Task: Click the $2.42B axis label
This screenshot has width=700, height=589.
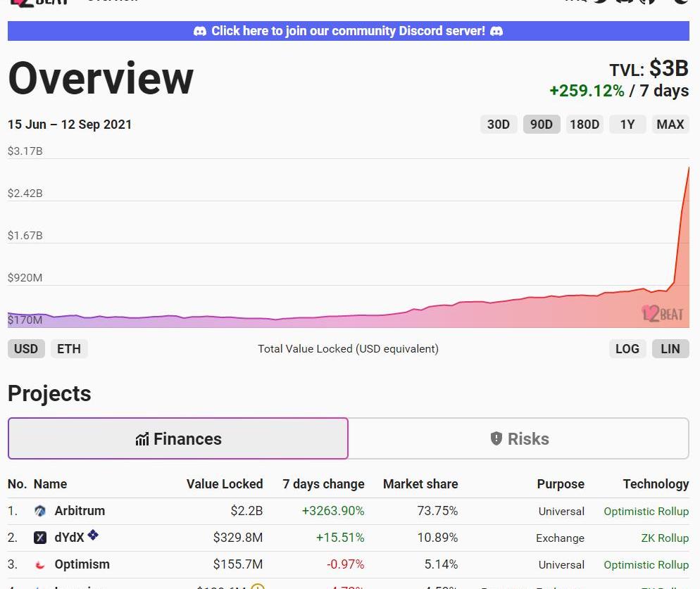Action: 25,194
